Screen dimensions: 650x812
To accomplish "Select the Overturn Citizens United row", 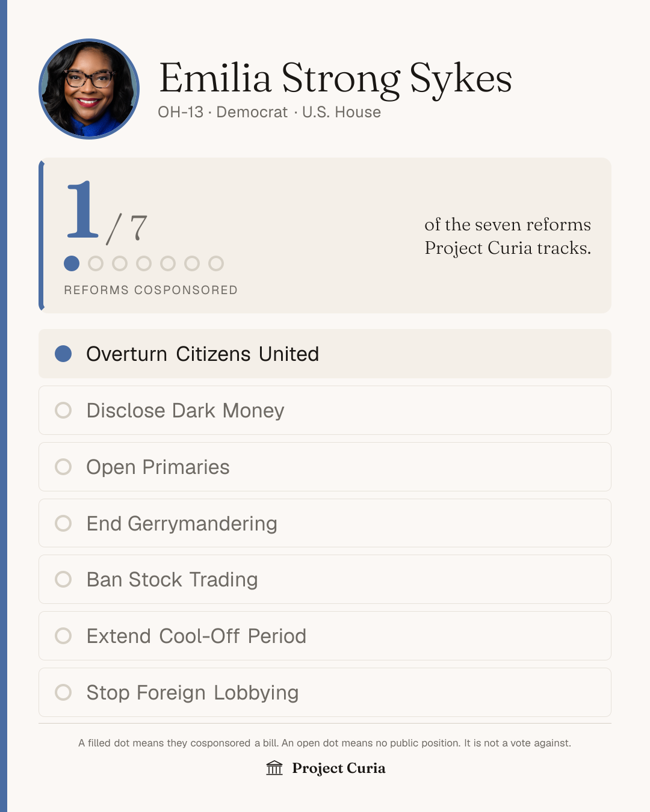I will 325,354.
